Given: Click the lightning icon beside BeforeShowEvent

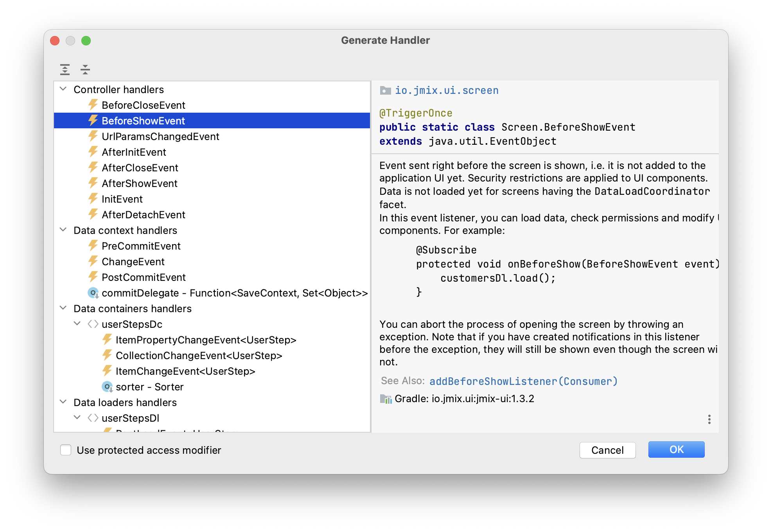Looking at the screenshot, I should pyautogui.click(x=93, y=120).
